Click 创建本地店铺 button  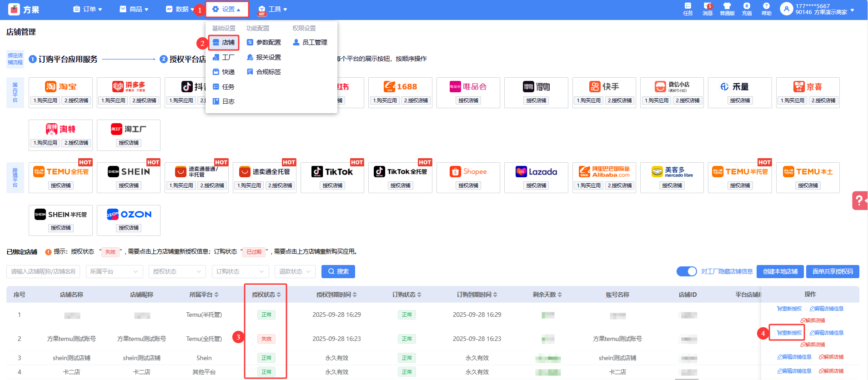click(780, 271)
